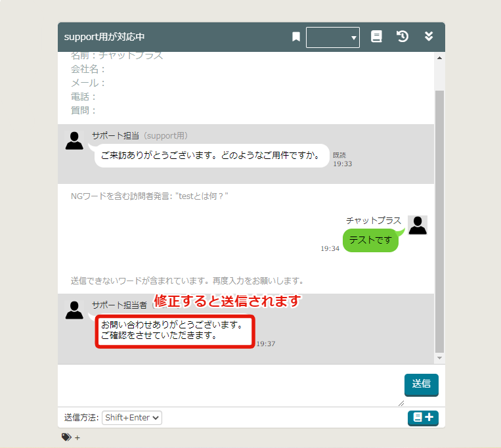Click the お問い合わせありがとうございます message bubble
The height and width of the screenshot is (448, 501).
(x=175, y=331)
